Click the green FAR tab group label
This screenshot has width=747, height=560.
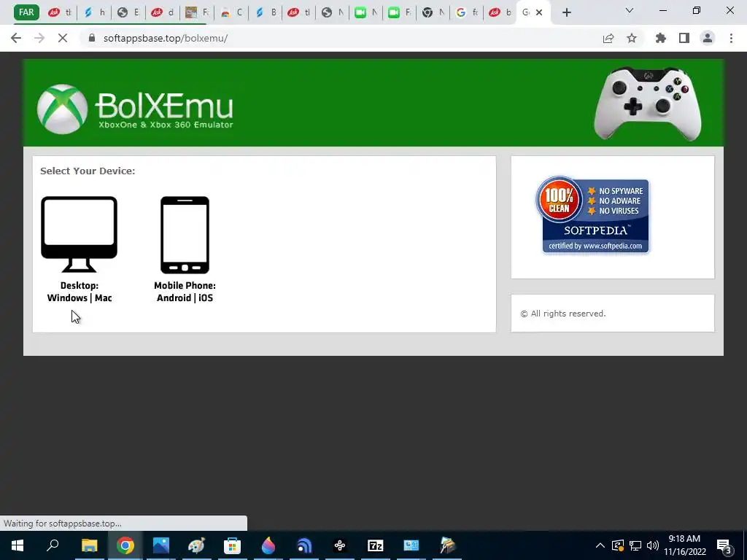[26, 12]
